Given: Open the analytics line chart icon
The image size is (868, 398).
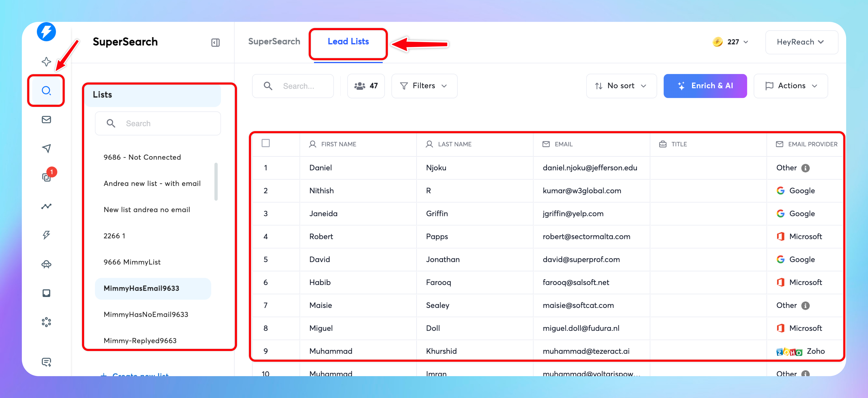Looking at the screenshot, I should coord(46,206).
